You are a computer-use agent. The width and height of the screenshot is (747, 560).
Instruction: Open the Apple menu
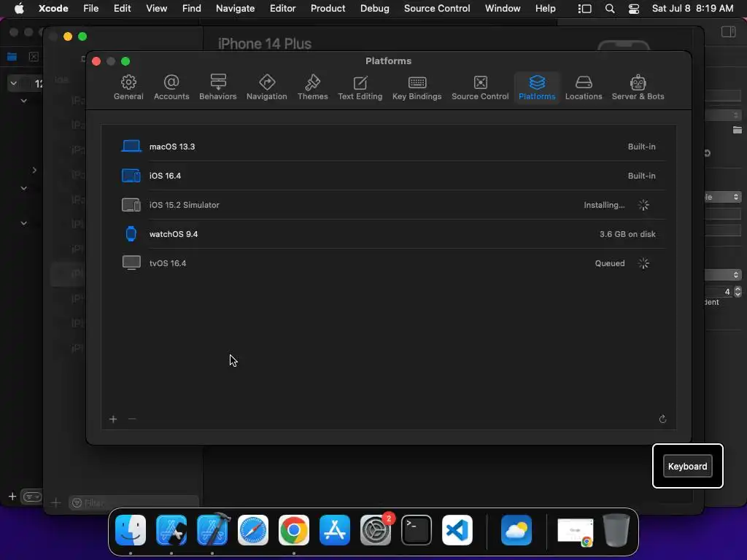tap(19, 9)
